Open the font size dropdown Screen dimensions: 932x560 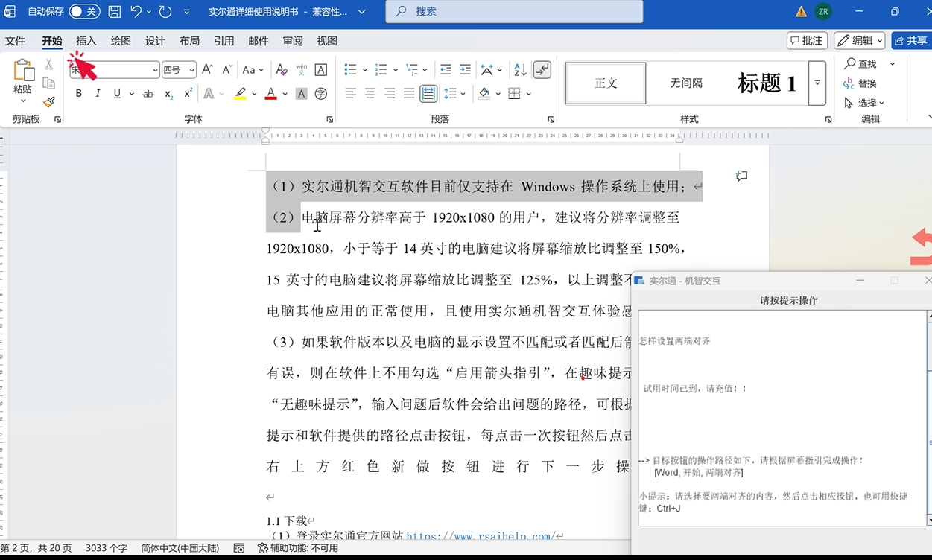[x=191, y=70]
